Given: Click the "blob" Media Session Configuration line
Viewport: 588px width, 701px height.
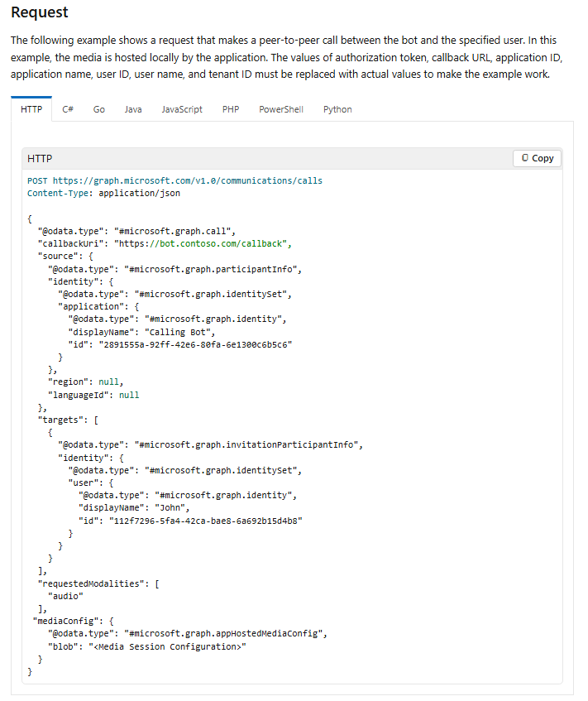Looking at the screenshot, I should click(x=147, y=647).
